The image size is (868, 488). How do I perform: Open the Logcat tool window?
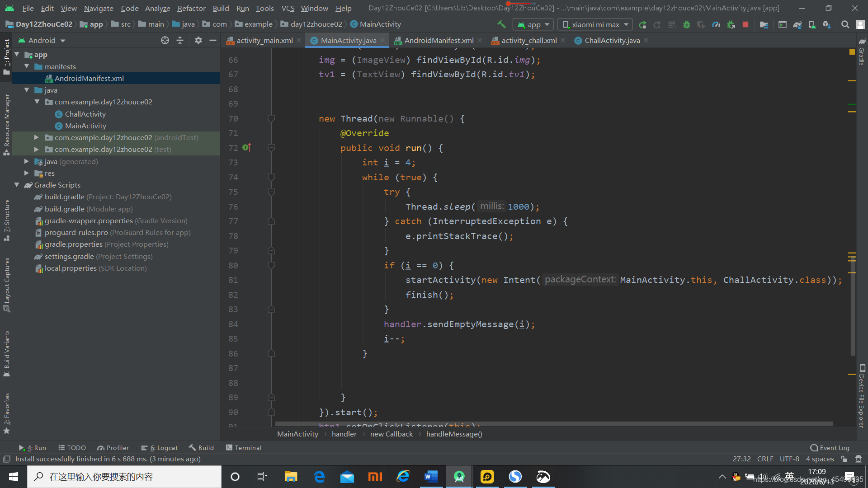[159, 448]
